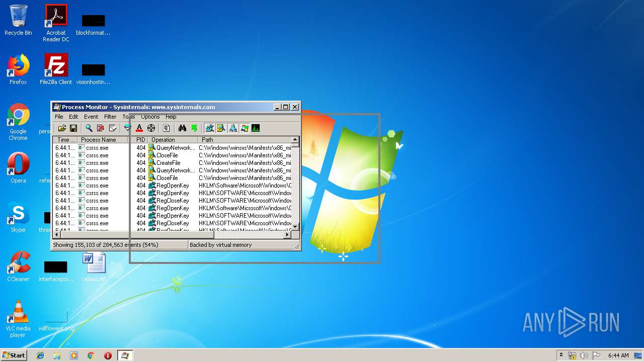Open the Google Chrome desktop icon
Screen dimensions: 644x362
point(18,122)
